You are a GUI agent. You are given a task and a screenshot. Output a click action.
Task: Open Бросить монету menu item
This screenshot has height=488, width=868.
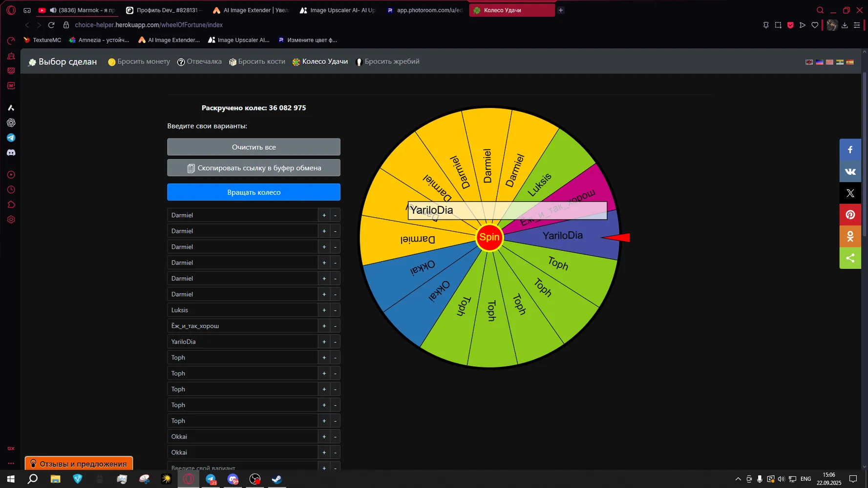tap(139, 61)
